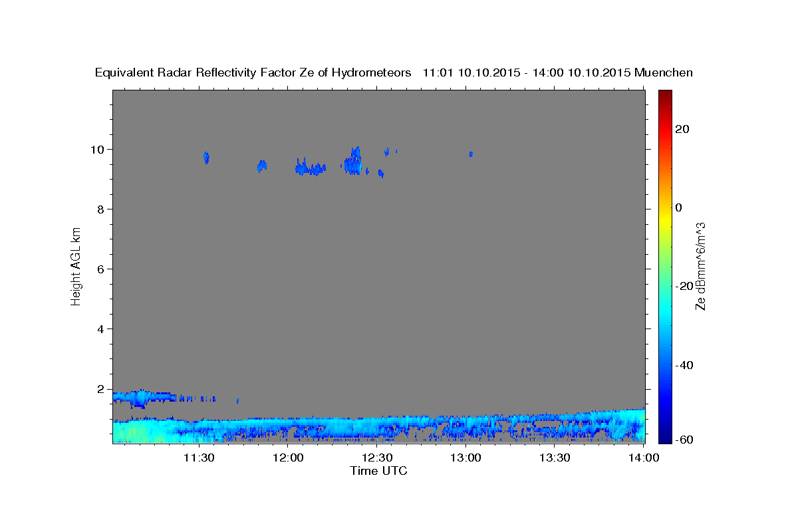Click the dark red top of the colorbar
Image resolution: width=798 pixels, height=532 pixels.
664,94
